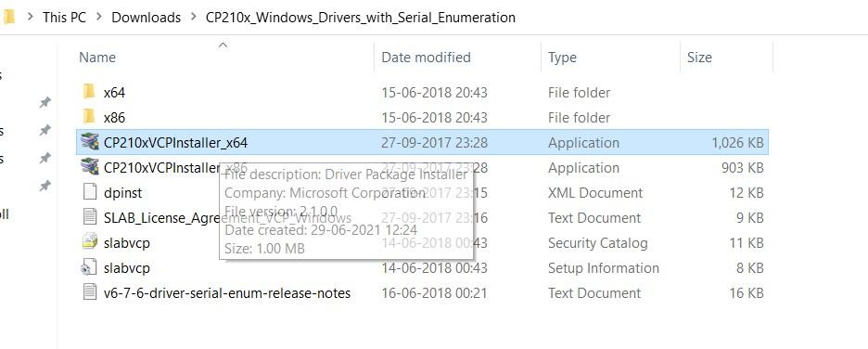Select the release-notes text document icon
The image size is (868, 349).
coord(90,292)
